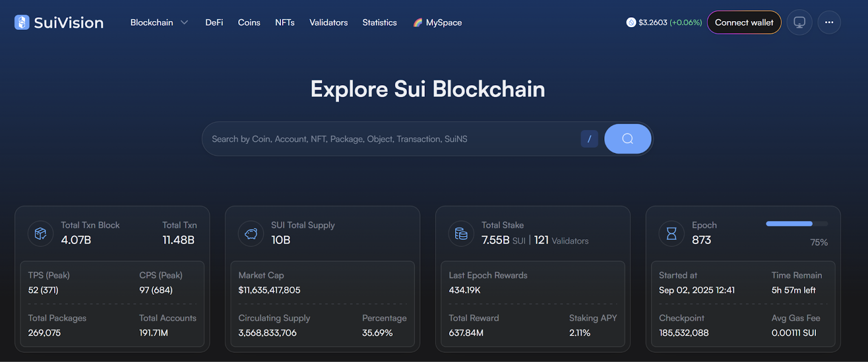Click the cube icon in Total Txn Block card
This screenshot has width=868, height=362.
click(x=41, y=234)
